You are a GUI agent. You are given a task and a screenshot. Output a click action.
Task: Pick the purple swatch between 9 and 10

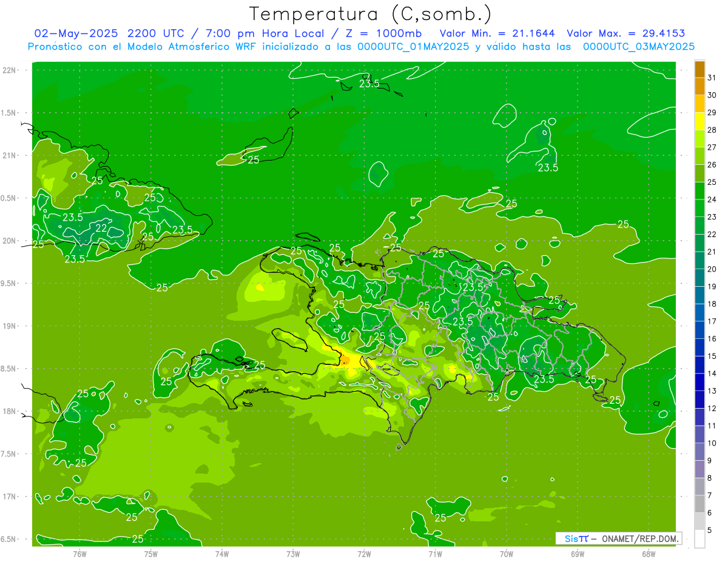(699, 452)
